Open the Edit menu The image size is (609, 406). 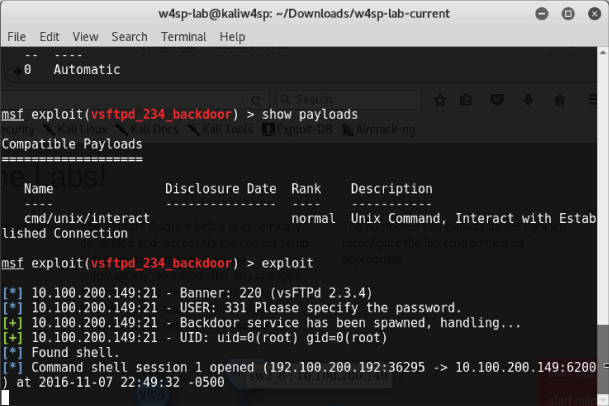point(49,37)
